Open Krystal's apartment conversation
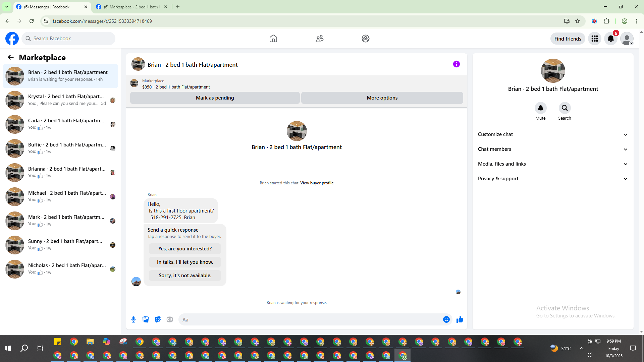This screenshot has height=362, width=644. click(x=60, y=100)
